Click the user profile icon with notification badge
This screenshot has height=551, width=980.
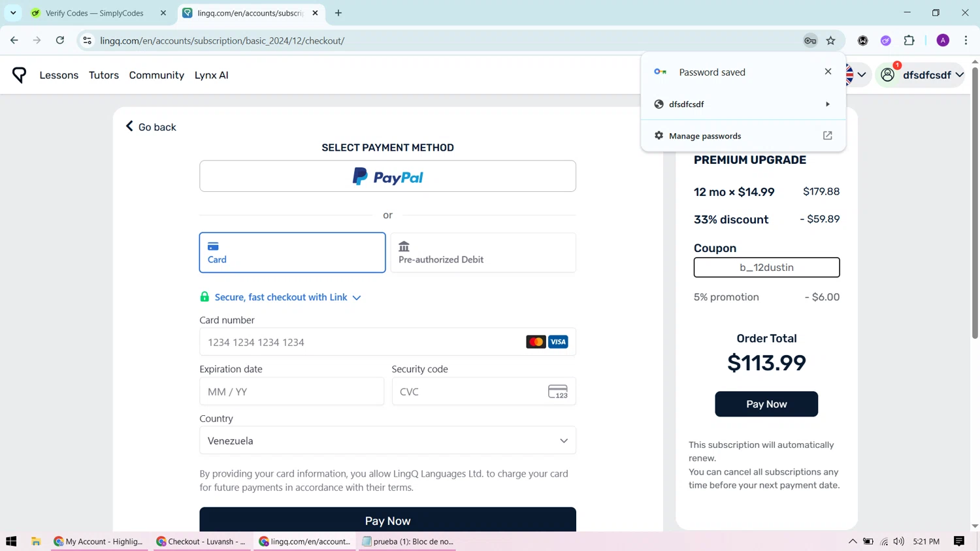[x=889, y=74]
